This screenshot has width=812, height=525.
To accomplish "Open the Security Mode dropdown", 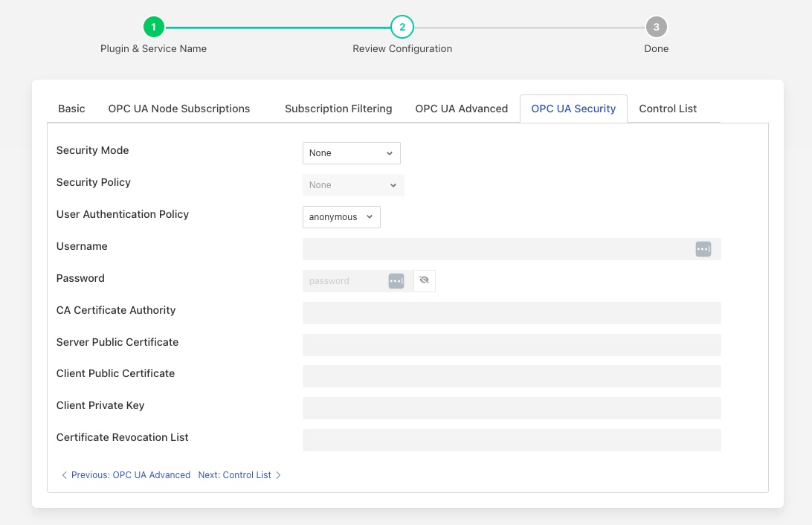I will point(351,152).
